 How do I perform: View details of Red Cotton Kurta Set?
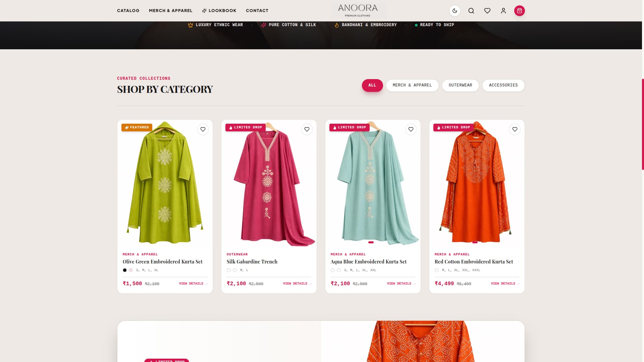(x=505, y=284)
